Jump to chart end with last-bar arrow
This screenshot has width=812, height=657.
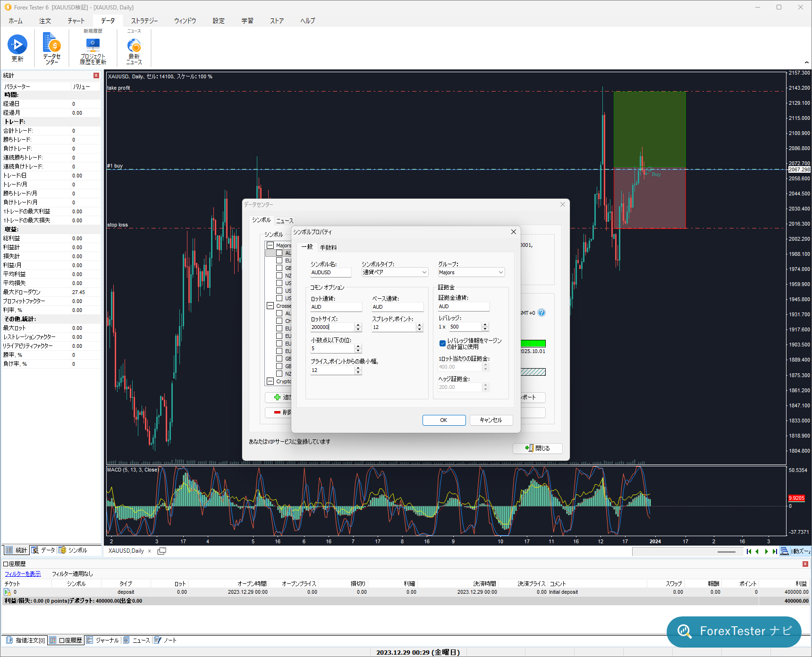775,551
